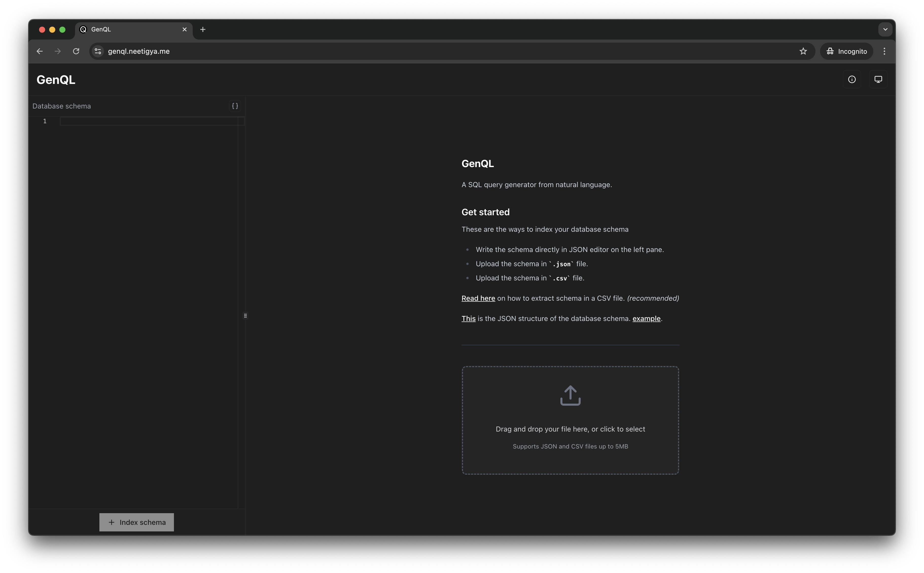This screenshot has height=573, width=924.
Task: Click the pane resize drag handle
Action: 245,316
